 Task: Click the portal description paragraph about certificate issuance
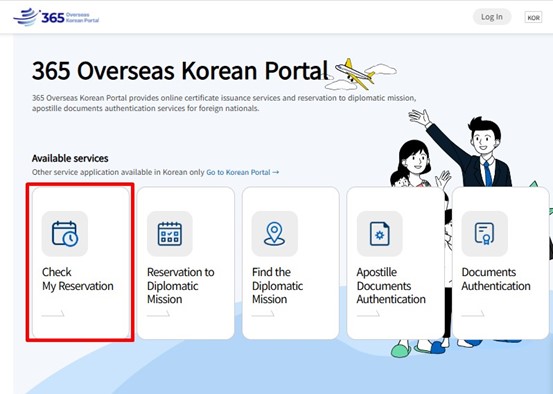tap(224, 103)
